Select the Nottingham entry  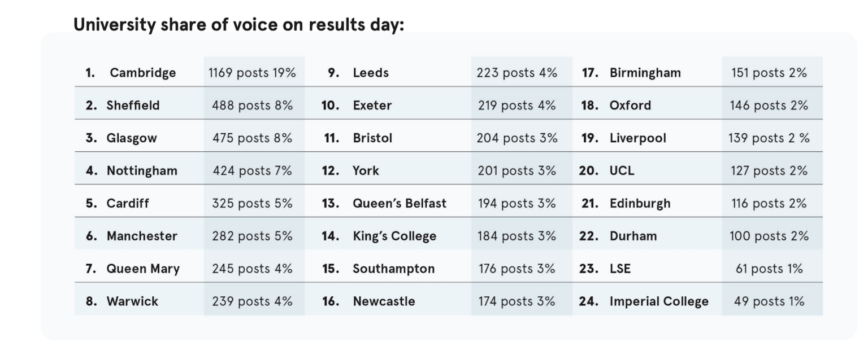142,171
